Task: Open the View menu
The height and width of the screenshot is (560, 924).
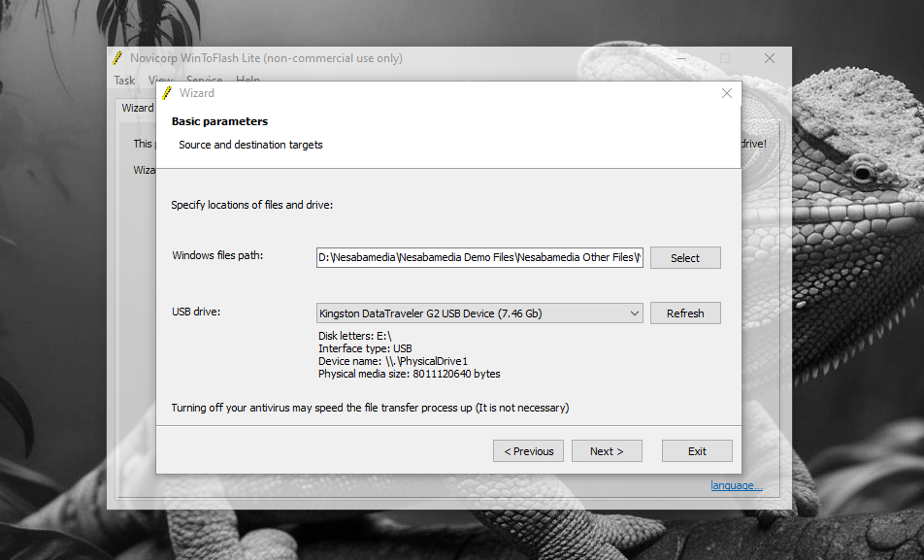Action: coord(161,81)
